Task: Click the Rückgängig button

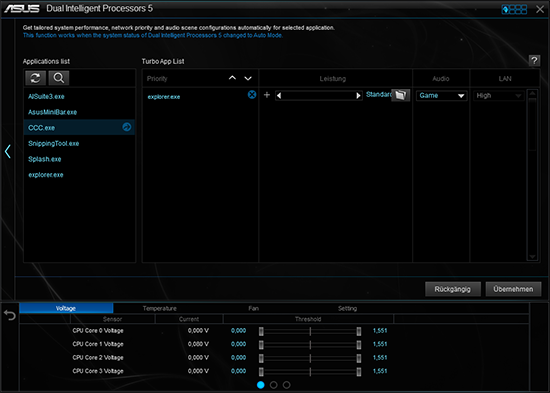Action: click(x=452, y=289)
